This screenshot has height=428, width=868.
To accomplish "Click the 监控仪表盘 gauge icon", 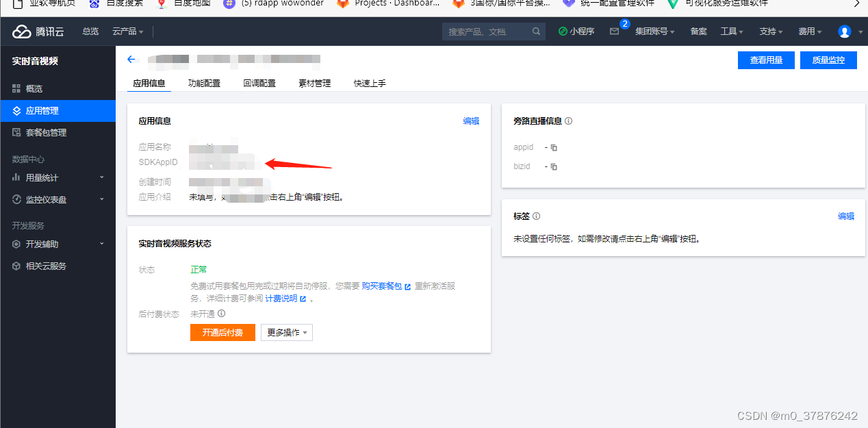I will coord(16,199).
